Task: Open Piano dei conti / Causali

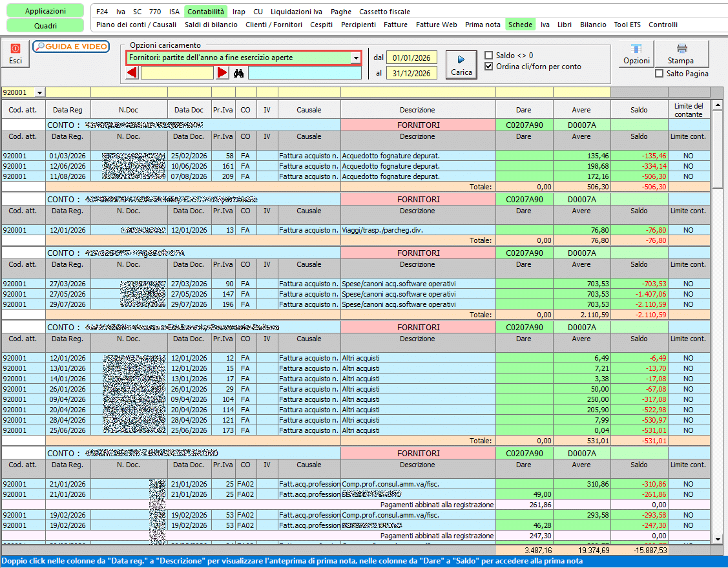Action: [136, 25]
